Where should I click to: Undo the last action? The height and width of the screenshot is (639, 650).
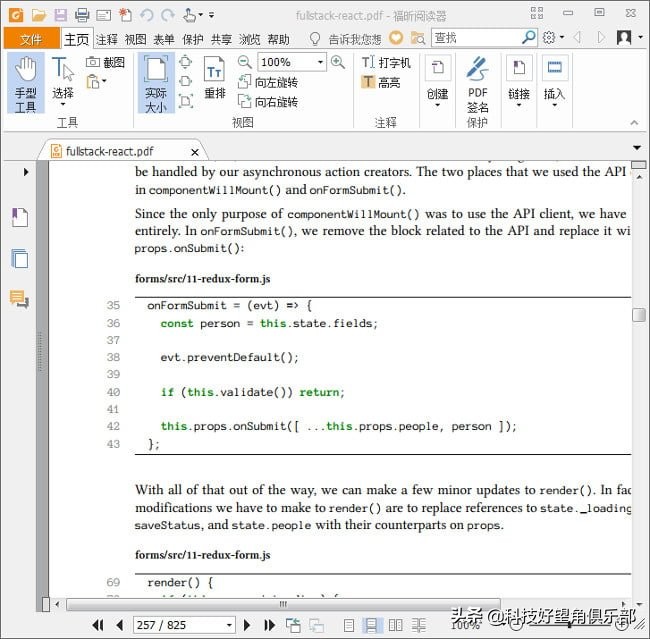click(146, 15)
